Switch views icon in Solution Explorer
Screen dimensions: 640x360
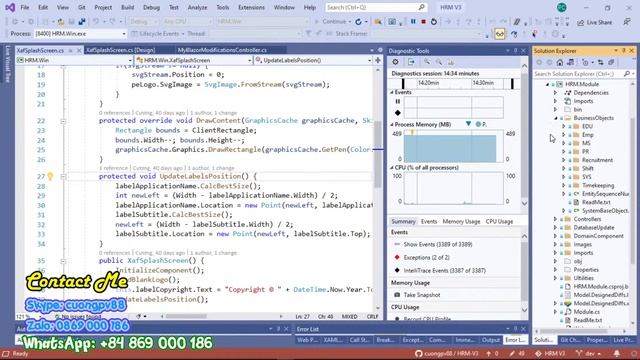pyautogui.click(x=570, y=62)
